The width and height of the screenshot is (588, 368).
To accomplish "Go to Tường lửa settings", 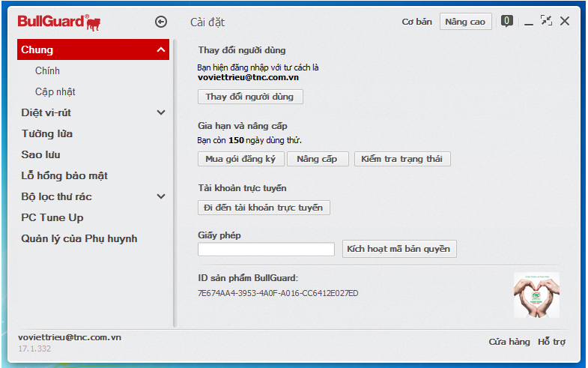I will pyautogui.click(x=47, y=133).
